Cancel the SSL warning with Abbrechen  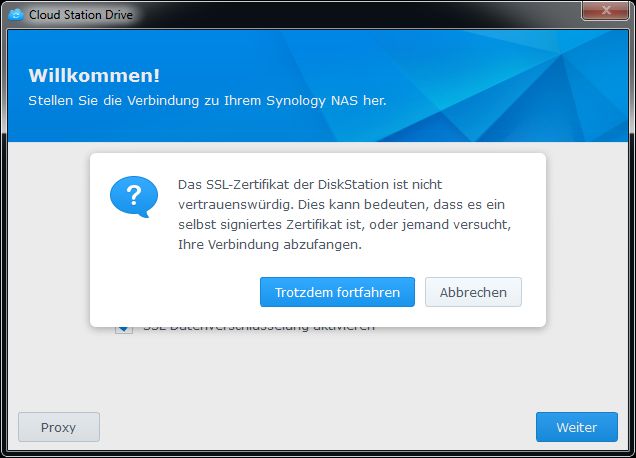pyautogui.click(x=473, y=292)
